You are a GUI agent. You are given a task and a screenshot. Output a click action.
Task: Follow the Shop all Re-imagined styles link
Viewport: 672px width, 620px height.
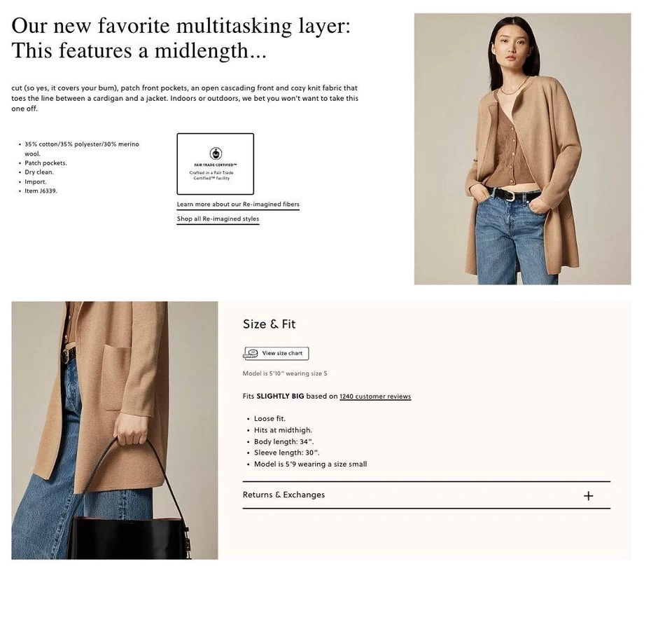point(218,219)
